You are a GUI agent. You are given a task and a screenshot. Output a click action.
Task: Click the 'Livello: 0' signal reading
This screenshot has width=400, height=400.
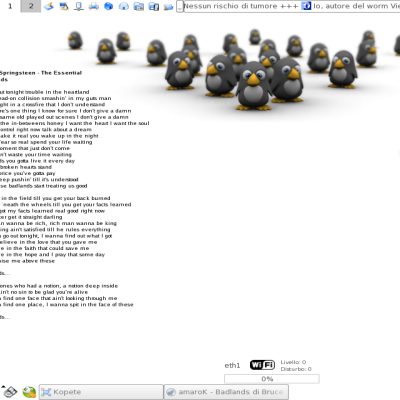pyautogui.click(x=293, y=362)
